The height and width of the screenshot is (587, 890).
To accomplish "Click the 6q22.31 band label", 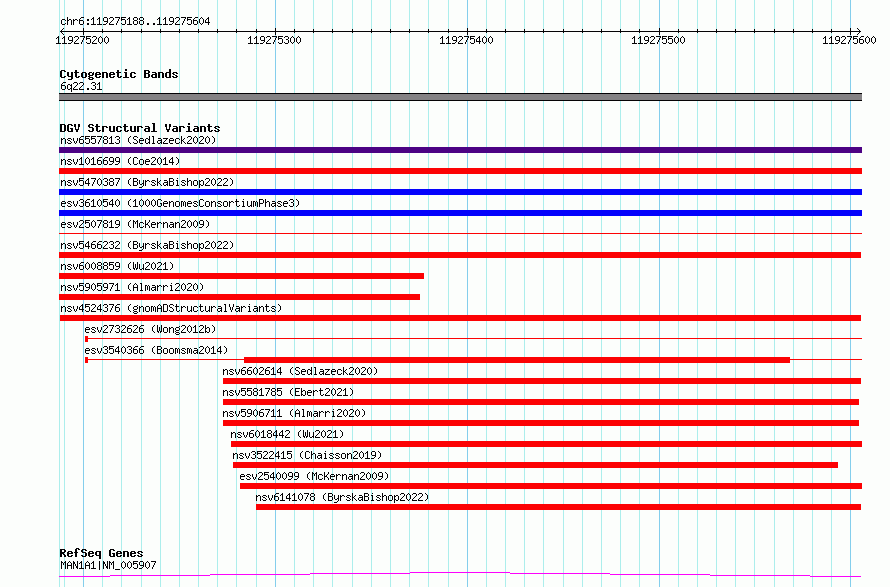I will tap(81, 86).
